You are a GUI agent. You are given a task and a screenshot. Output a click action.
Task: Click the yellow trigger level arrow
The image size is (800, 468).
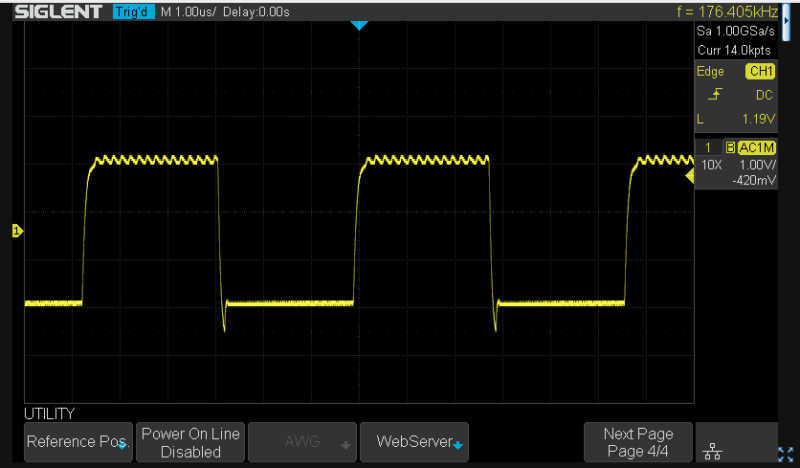point(688,176)
